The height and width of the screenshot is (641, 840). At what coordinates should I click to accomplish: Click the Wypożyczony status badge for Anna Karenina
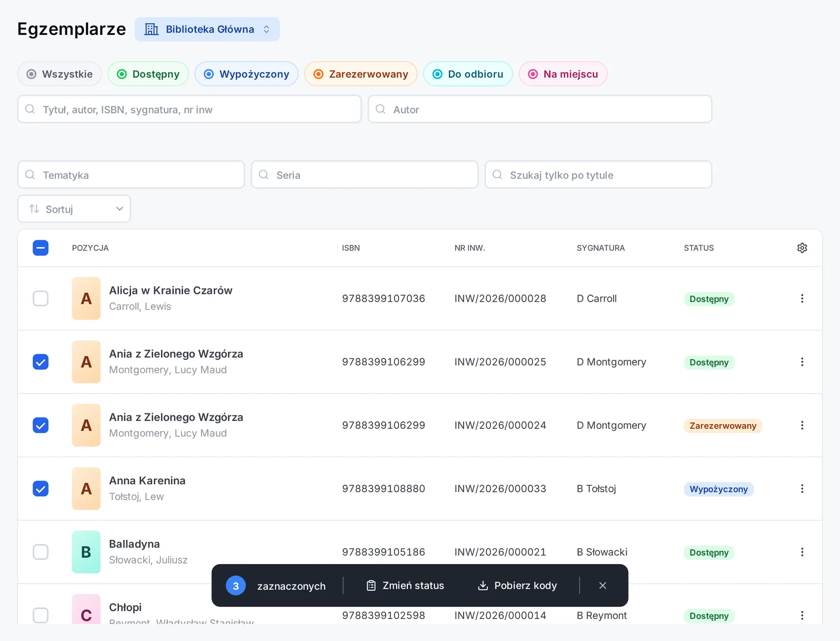click(x=719, y=489)
